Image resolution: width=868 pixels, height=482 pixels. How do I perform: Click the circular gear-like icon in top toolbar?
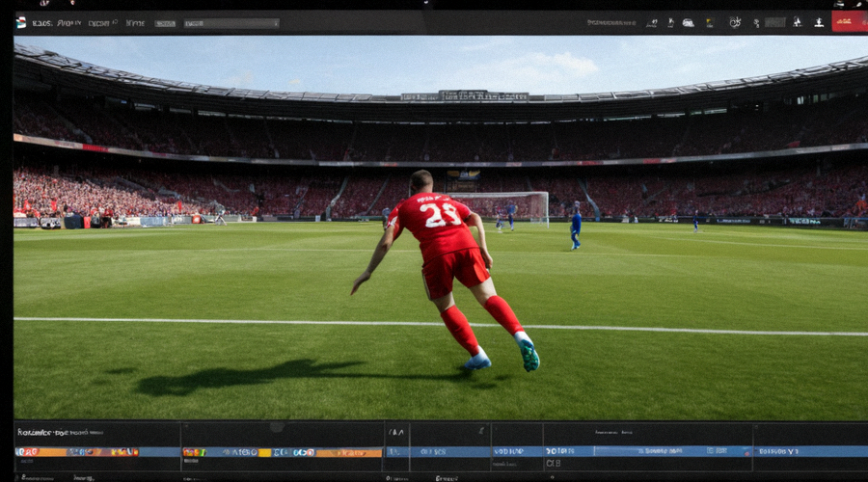(x=735, y=22)
